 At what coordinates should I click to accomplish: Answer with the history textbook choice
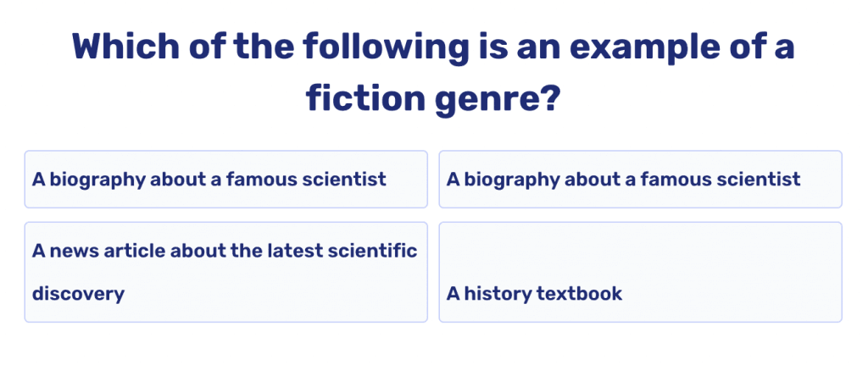click(x=640, y=272)
